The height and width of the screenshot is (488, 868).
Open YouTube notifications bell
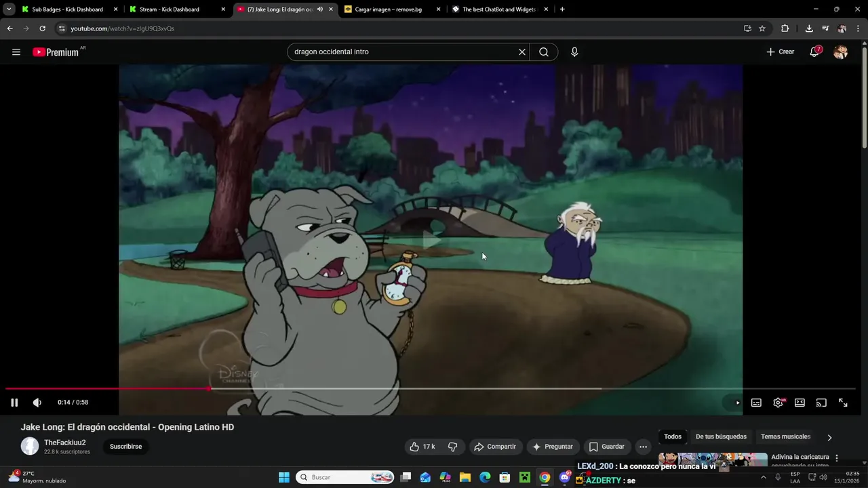click(814, 52)
